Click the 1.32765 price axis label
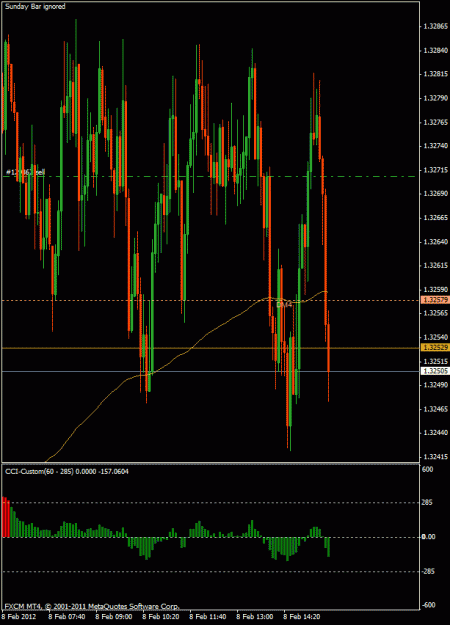 [436, 122]
